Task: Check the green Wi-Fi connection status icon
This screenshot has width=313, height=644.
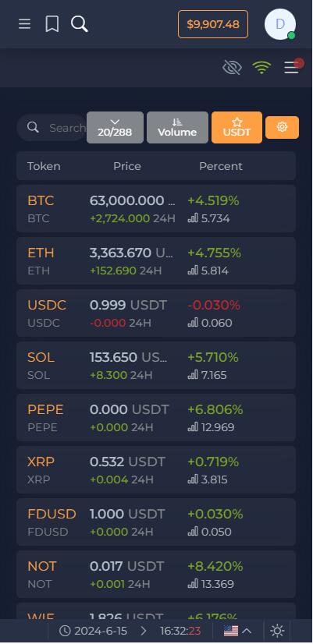Action: 261,67
